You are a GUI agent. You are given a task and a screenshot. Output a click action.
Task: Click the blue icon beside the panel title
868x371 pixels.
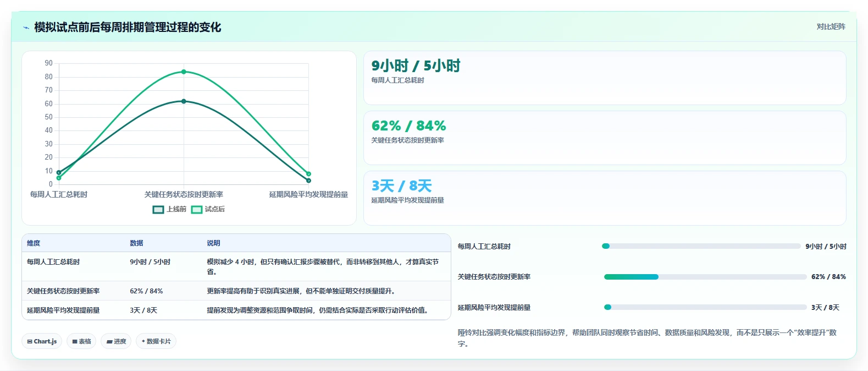(x=26, y=28)
